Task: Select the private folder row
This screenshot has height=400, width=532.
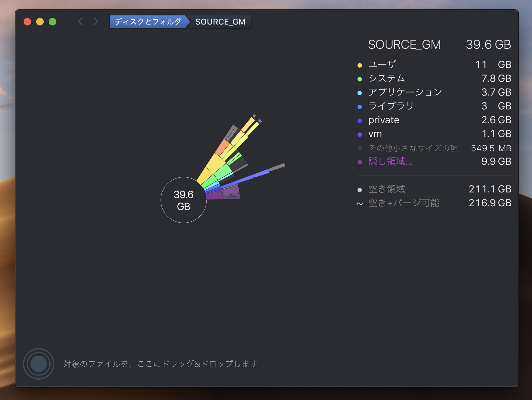Action: point(434,120)
